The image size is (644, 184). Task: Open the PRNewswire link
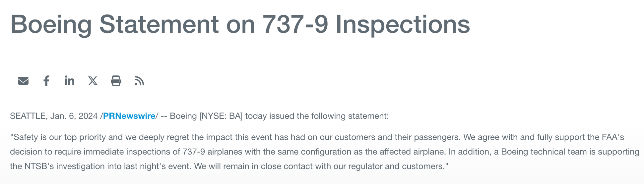pos(129,116)
